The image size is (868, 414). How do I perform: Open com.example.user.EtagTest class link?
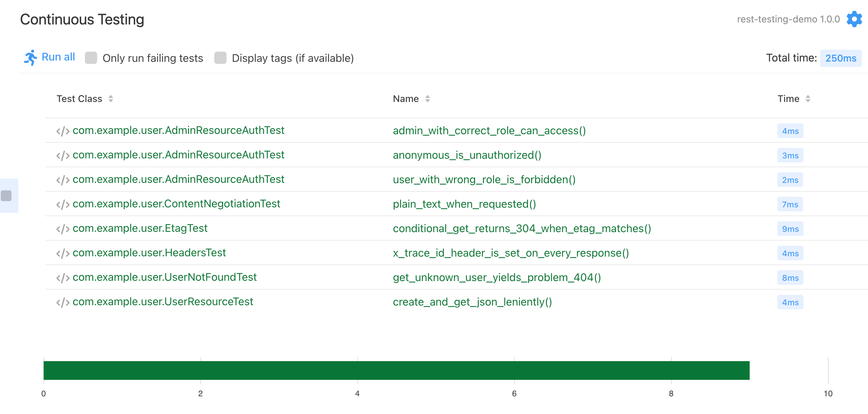(x=140, y=228)
